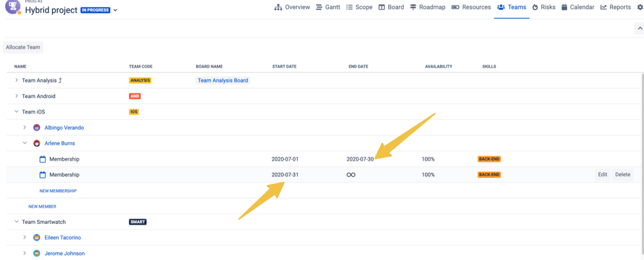Select the 2020-07-30 end date cell
The width and height of the screenshot is (644, 260).
[360, 159]
